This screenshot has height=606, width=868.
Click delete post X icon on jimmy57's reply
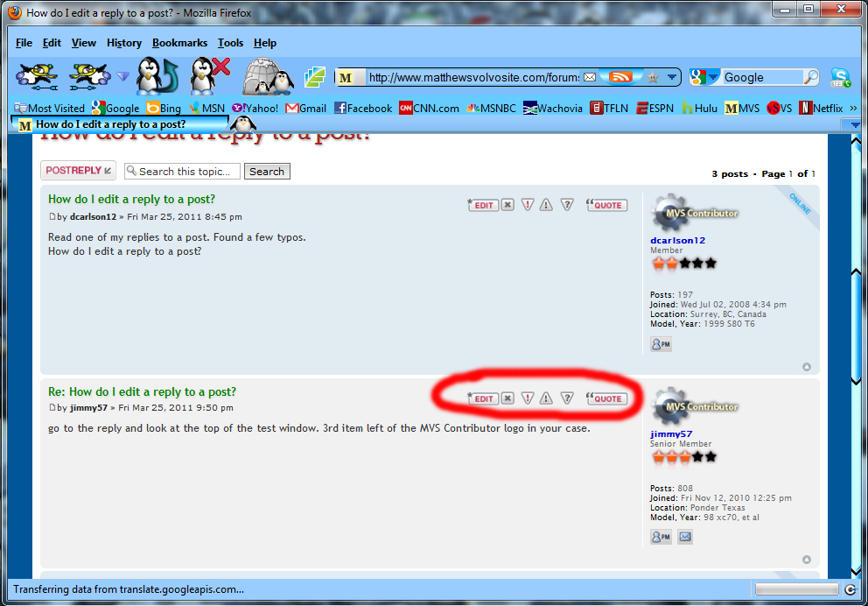(x=507, y=398)
